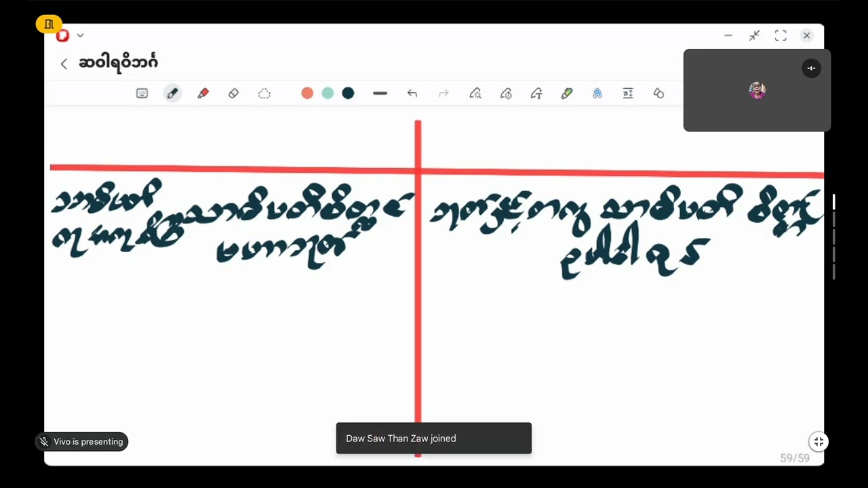
Task: Select the eraser tool
Action: point(233,94)
